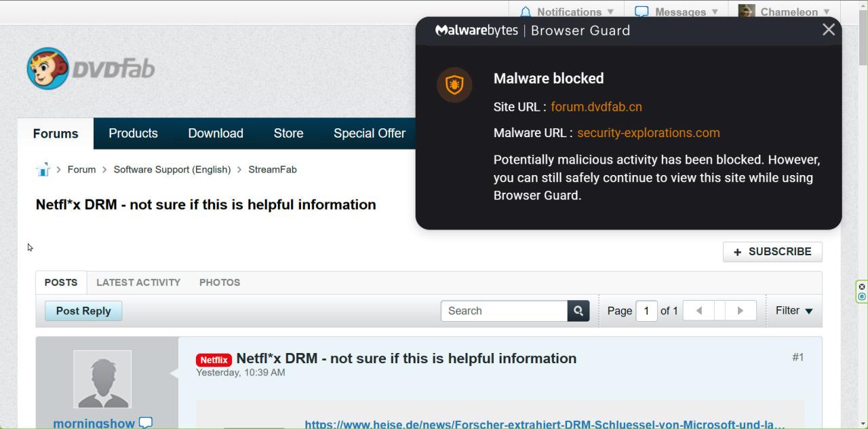Open the forum.dvdfab.cn site URL link

(596, 107)
